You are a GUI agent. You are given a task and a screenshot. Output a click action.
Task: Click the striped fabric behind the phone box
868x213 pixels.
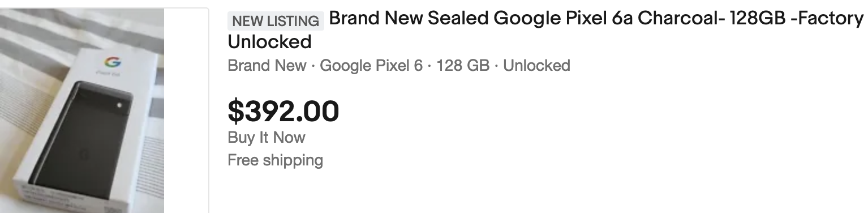(34, 40)
